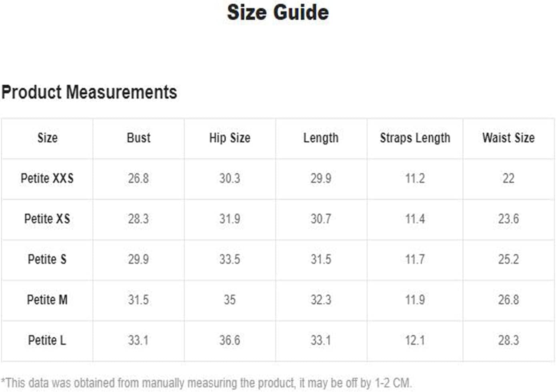Click the Size Guide heading
The image size is (556, 392).
[x=278, y=12]
